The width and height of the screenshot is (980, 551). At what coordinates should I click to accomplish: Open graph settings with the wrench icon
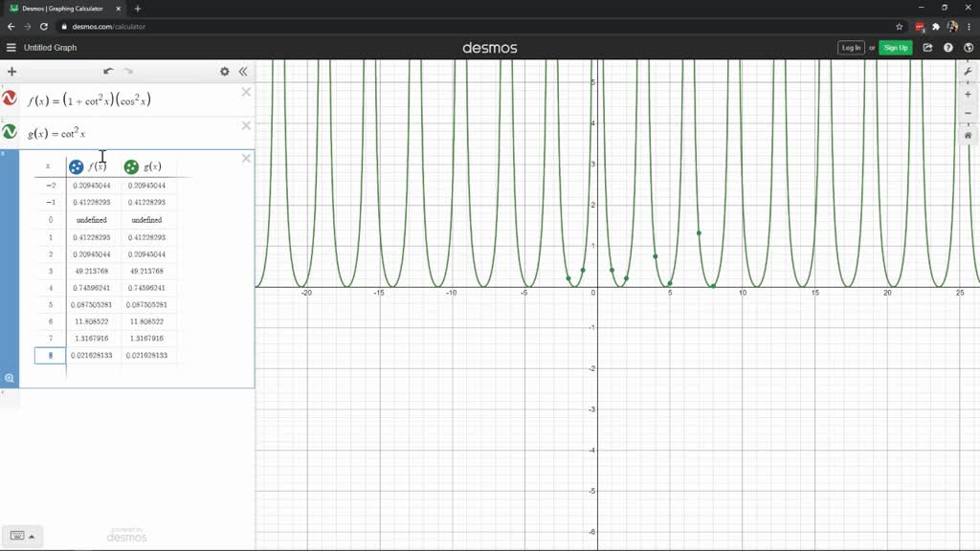point(969,71)
